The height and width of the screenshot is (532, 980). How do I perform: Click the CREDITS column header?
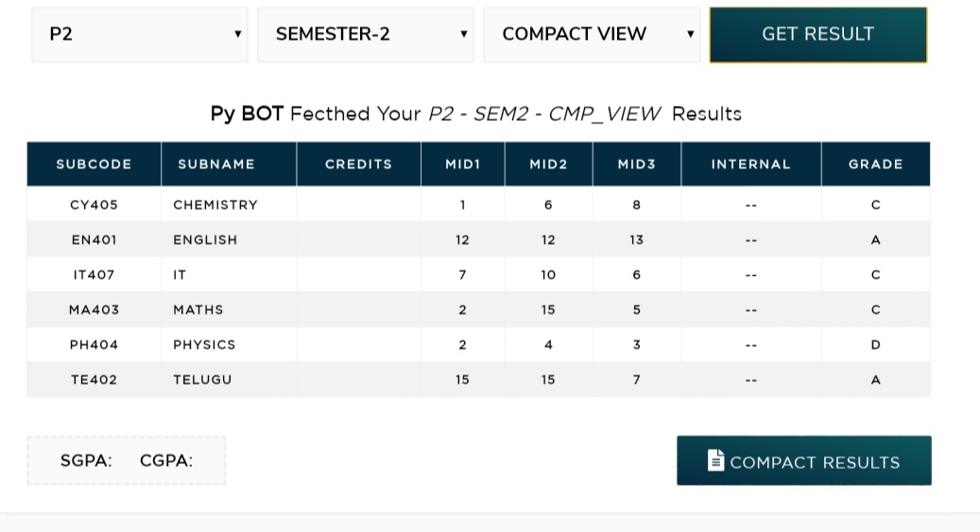[x=359, y=163]
